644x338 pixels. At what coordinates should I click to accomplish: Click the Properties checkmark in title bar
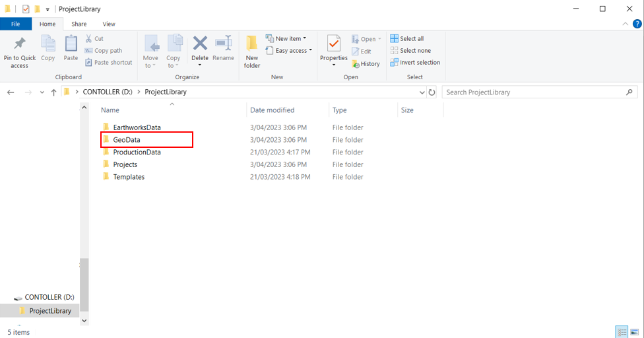(26, 9)
